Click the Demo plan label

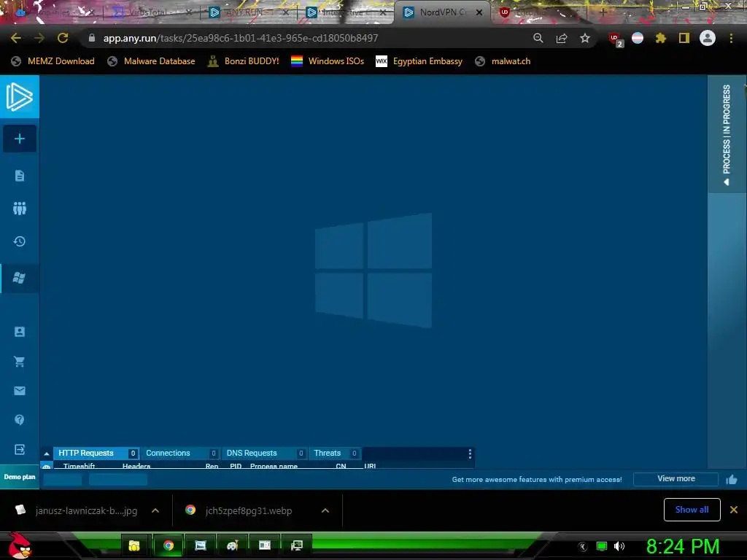[x=20, y=477]
